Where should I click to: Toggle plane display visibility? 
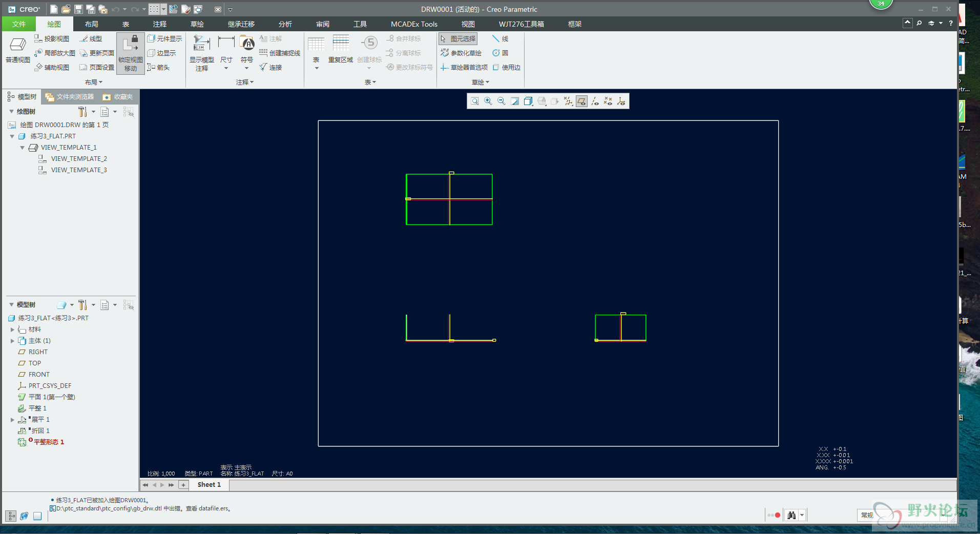click(x=581, y=101)
